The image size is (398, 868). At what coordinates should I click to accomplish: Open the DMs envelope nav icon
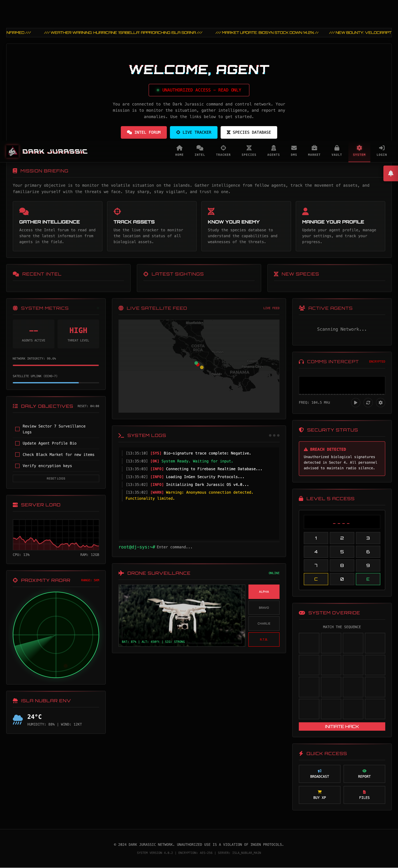point(294,151)
